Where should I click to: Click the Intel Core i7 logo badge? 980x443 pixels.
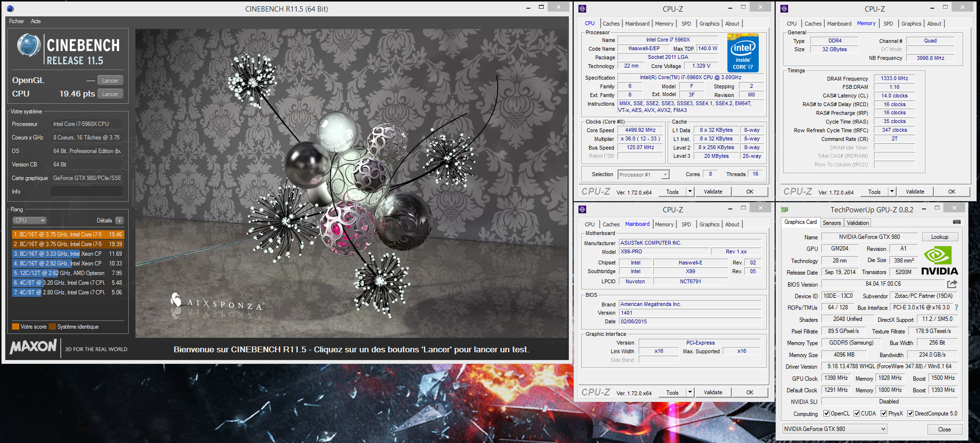tap(743, 53)
